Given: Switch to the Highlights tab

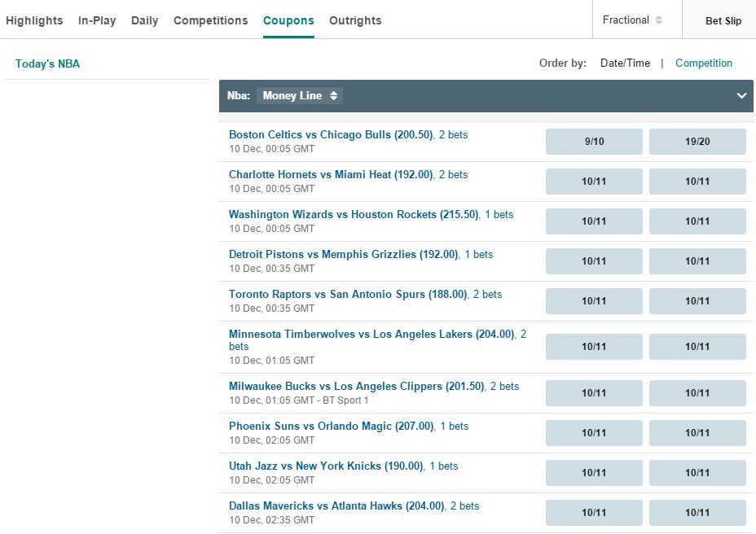Looking at the screenshot, I should pyautogui.click(x=34, y=20).
